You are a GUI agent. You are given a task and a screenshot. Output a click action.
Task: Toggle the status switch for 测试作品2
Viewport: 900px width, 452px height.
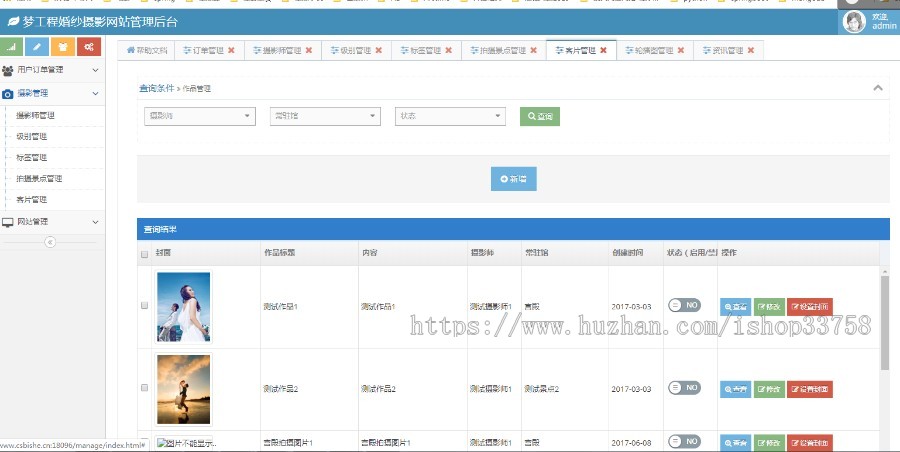point(684,388)
